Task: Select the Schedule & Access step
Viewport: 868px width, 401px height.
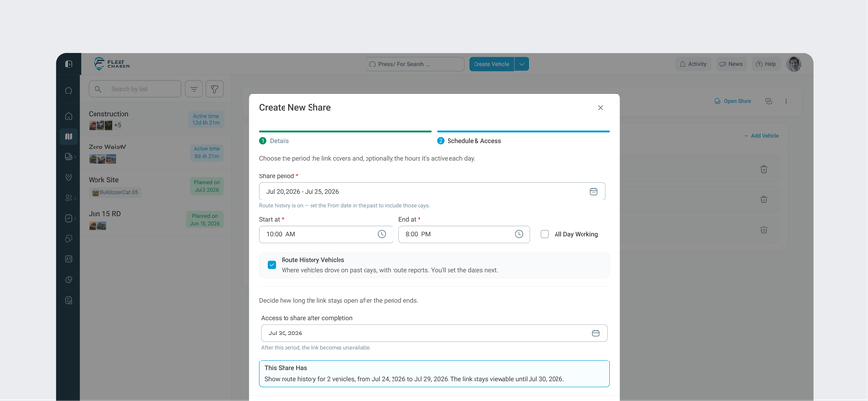Action: (469, 141)
